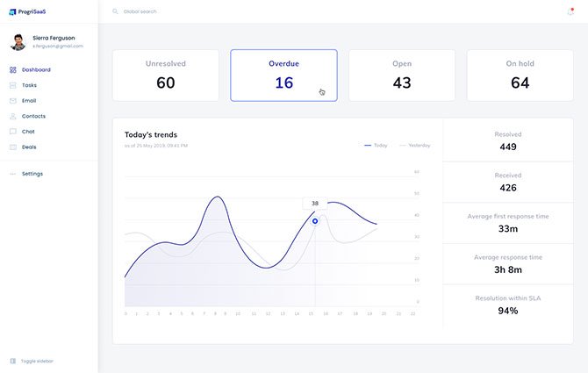The width and height of the screenshot is (588, 373).
Task: Select the Unresolved tickets card
Action: (165, 75)
